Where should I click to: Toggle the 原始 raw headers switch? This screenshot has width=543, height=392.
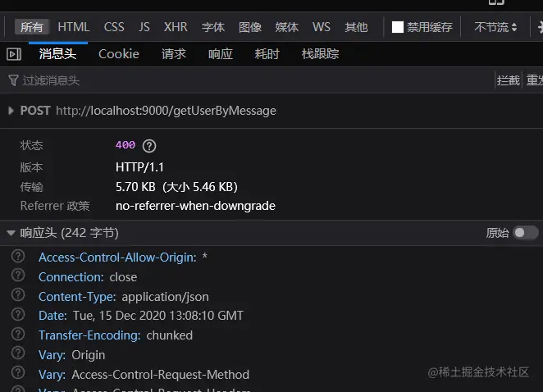pos(525,233)
